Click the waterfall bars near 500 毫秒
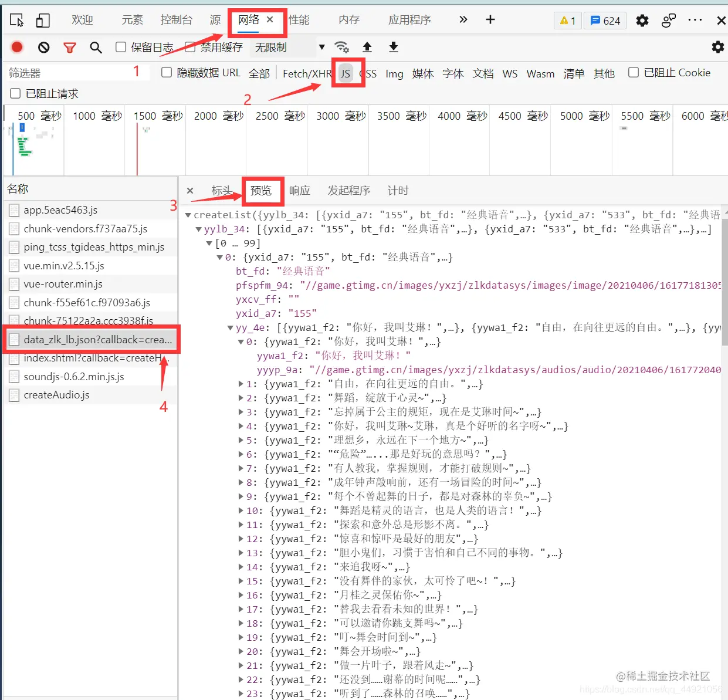This screenshot has height=700, width=728. click(23, 146)
